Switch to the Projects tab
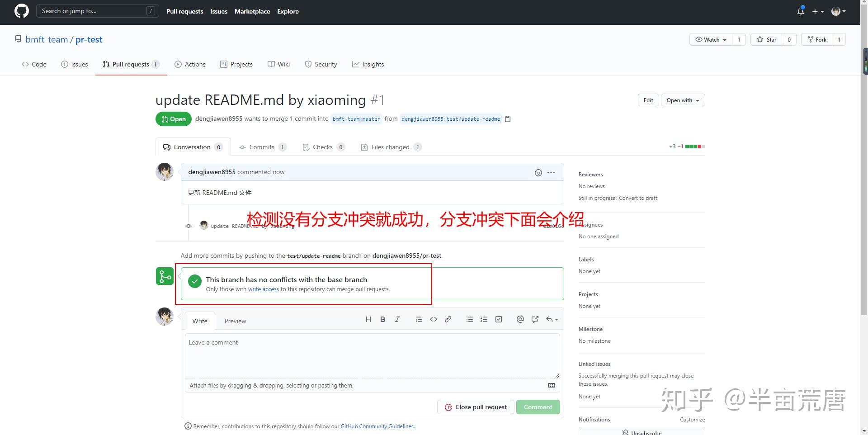 236,64
